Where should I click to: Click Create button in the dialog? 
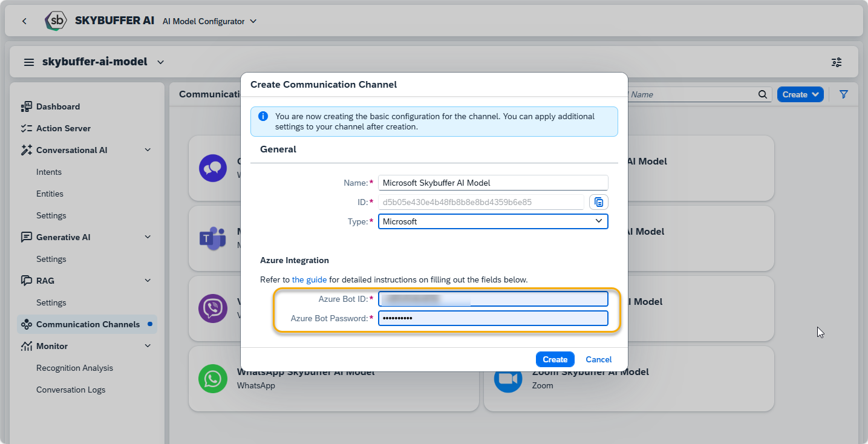555,359
